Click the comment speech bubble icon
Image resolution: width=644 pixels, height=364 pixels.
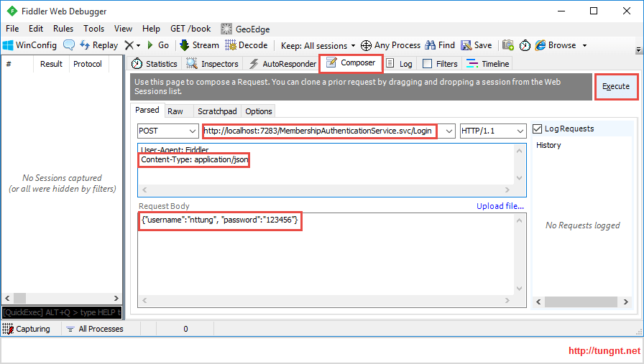(x=69, y=45)
